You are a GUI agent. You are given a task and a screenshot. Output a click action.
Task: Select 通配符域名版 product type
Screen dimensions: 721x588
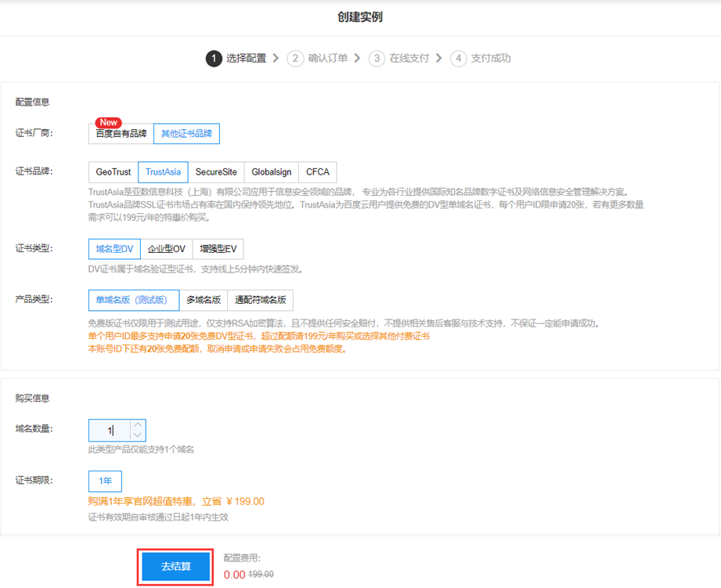tap(260, 300)
